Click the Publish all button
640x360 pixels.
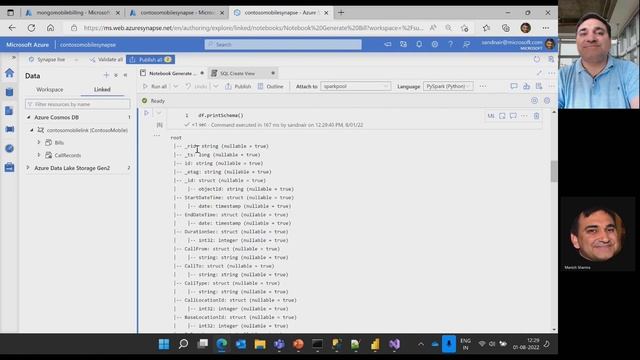coord(151,60)
